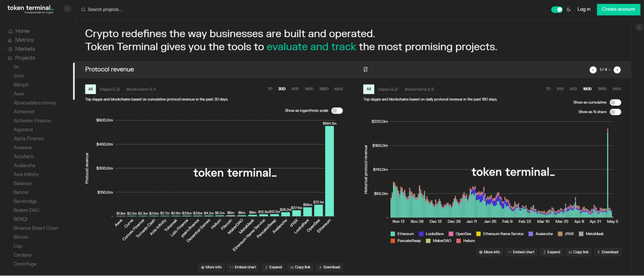Viewport: 644px width, 276px height.
Task: Toggle the dark mode switch in the top bar
Action: coord(557,10)
